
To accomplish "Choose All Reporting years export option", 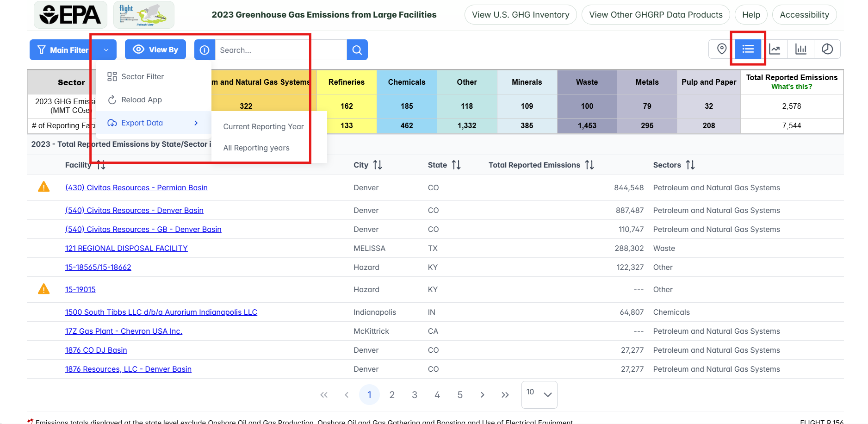I will 256,148.
